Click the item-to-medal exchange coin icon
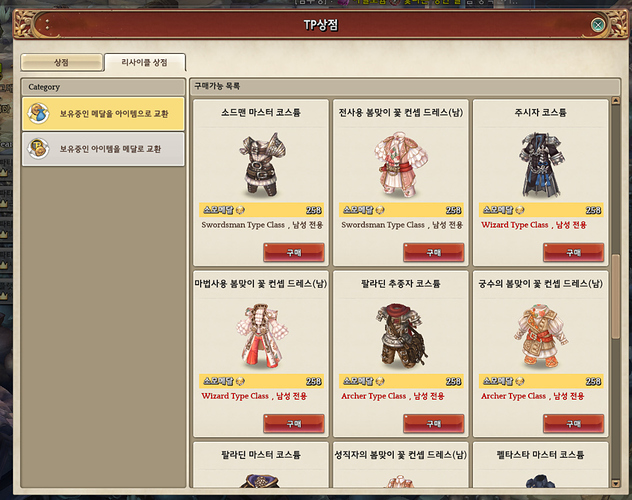 (x=39, y=149)
